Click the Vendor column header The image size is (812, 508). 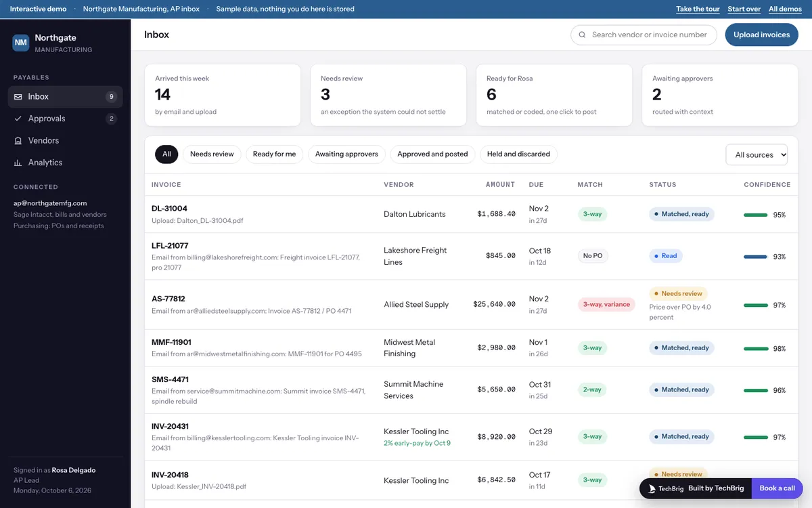399,184
